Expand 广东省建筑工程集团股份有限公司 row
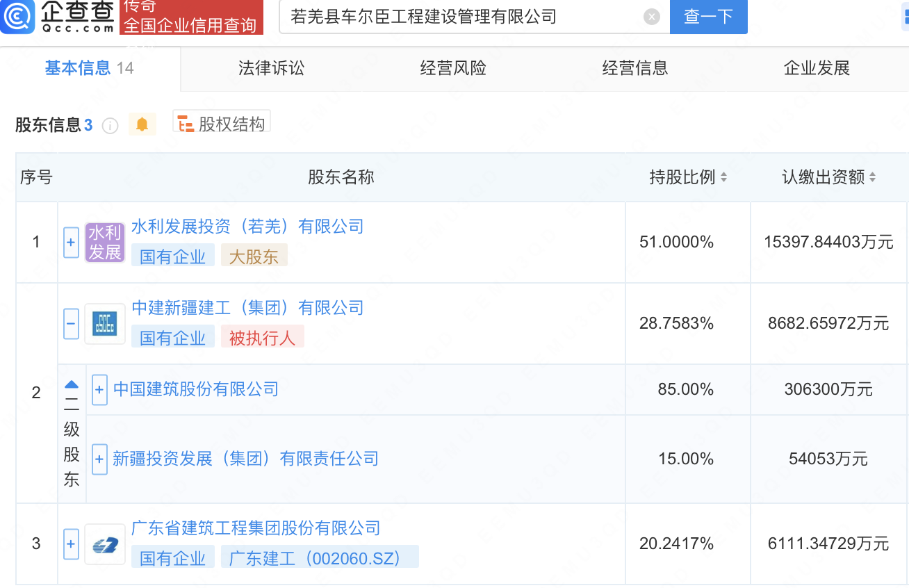Screen dimensions: 909x588 click(x=71, y=544)
